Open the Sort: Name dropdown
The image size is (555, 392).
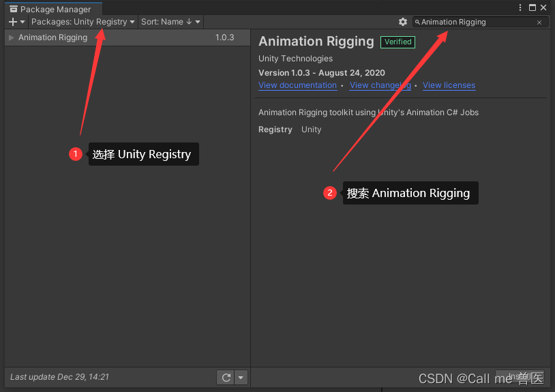(170, 22)
